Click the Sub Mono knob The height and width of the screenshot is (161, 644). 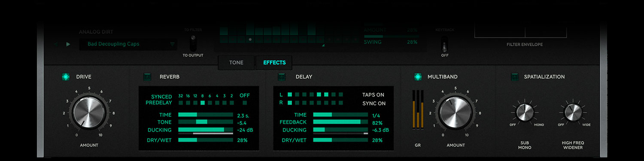(x=524, y=112)
